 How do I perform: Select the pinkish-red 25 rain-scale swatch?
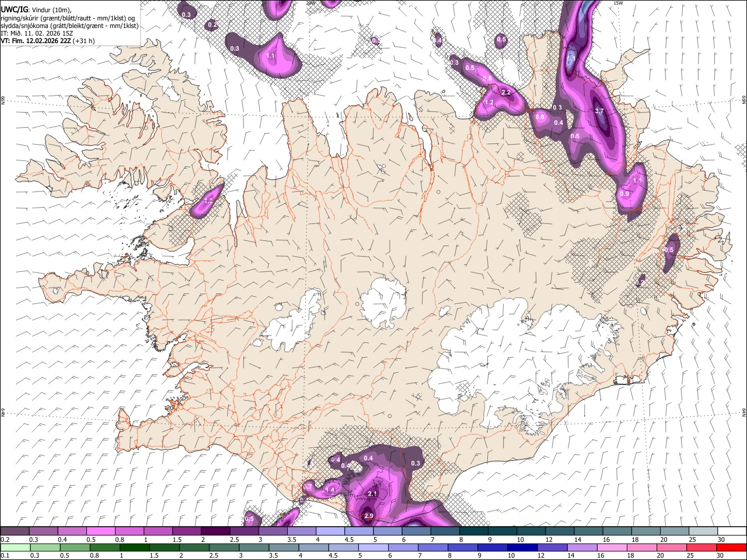[702, 548]
